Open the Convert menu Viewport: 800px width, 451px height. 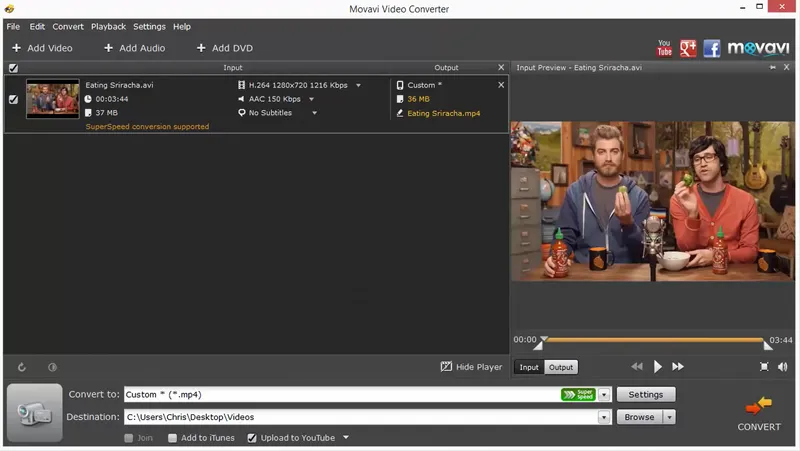(68, 27)
